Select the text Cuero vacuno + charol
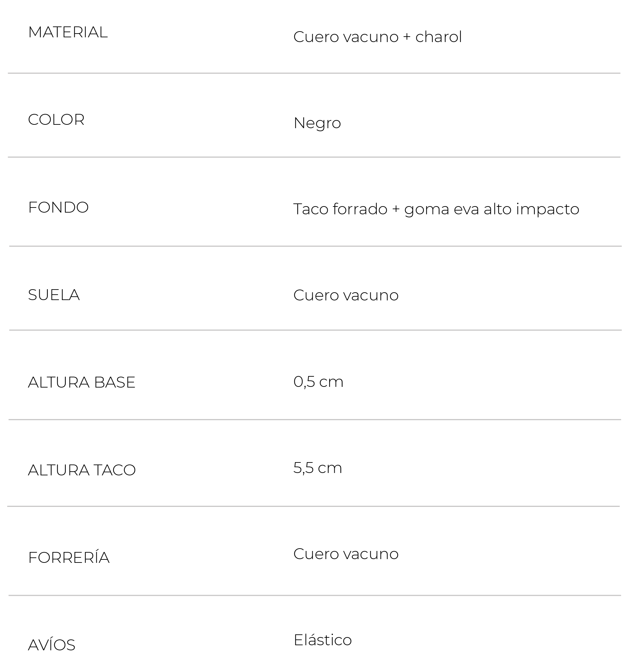Viewport: 631px width, 672px height. pos(377,37)
